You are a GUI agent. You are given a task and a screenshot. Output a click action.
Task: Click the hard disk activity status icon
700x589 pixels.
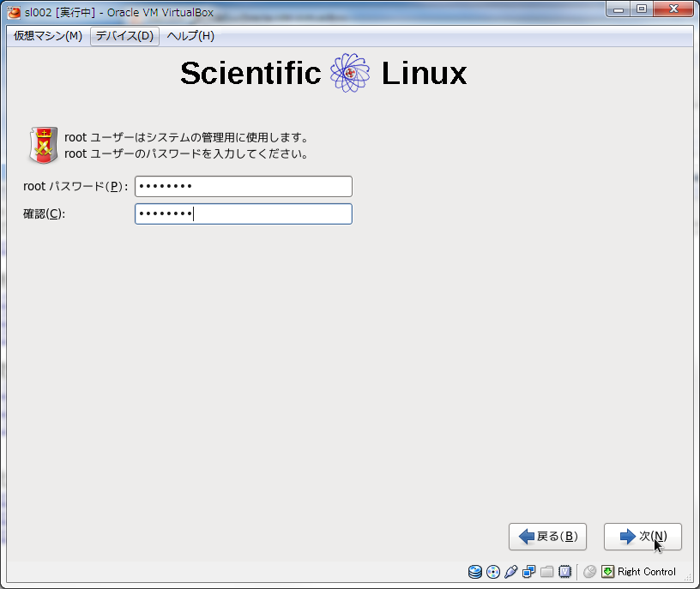point(475,572)
